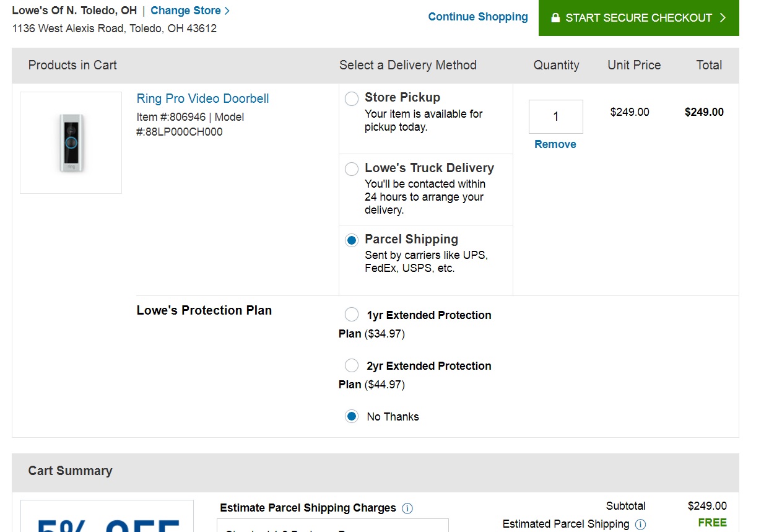Click Continue Shopping
The image size is (769, 532).
pyautogui.click(x=477, y=17)
